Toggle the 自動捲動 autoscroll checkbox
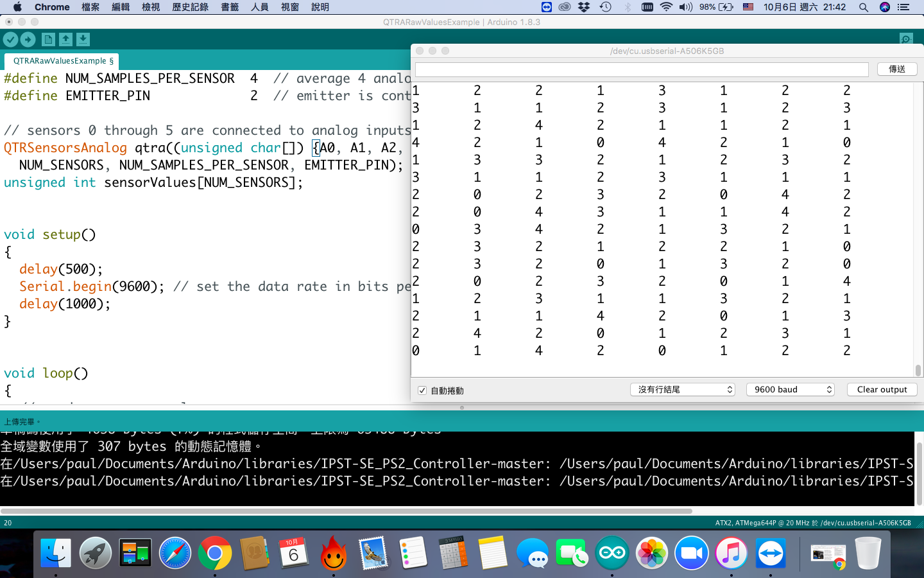Viewport: 924px width, 578px height. click(x=422, y=390)
